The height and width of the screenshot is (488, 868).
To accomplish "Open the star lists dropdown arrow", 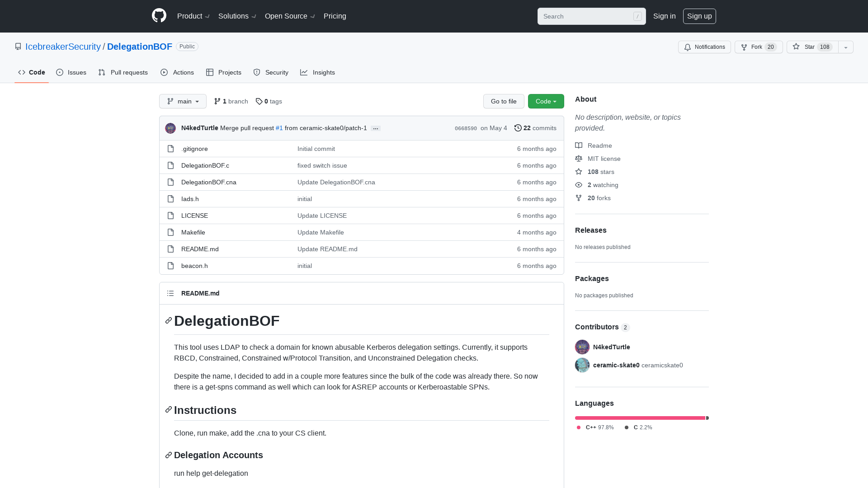I will [x=846, y=47].
